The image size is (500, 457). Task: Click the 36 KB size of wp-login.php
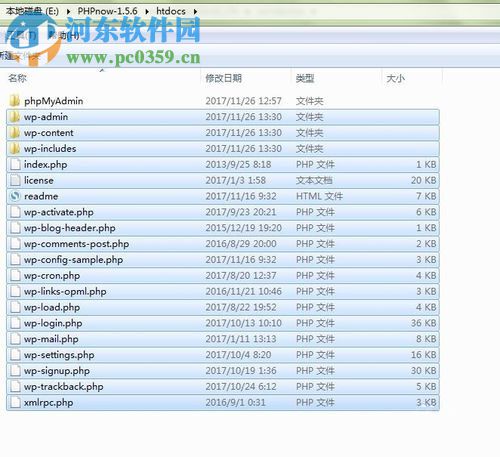tap(423, 323)
